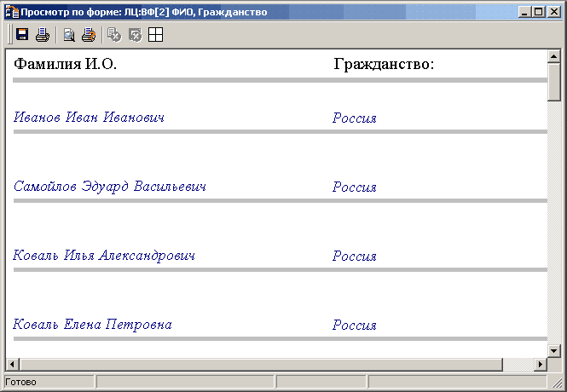The height and width of the screenshot is (392, 567).
Task: Click the printer icon with orange arrow
Action: [89, 35]
